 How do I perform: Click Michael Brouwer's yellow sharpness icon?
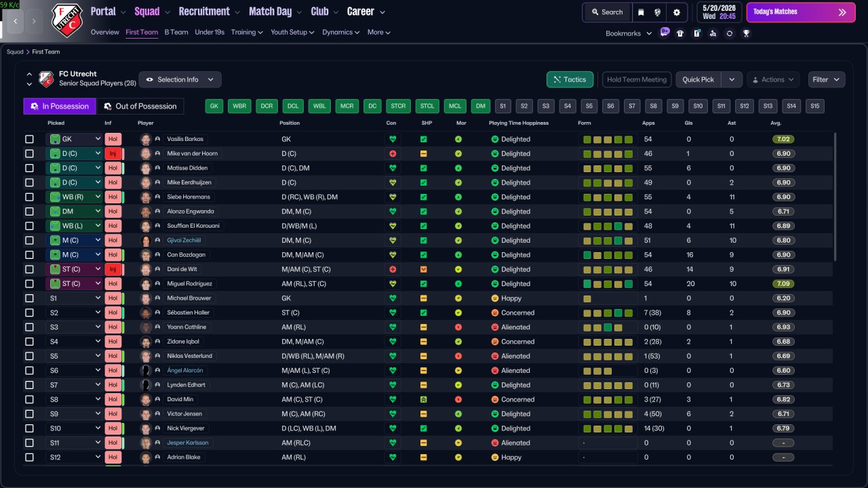423,298
